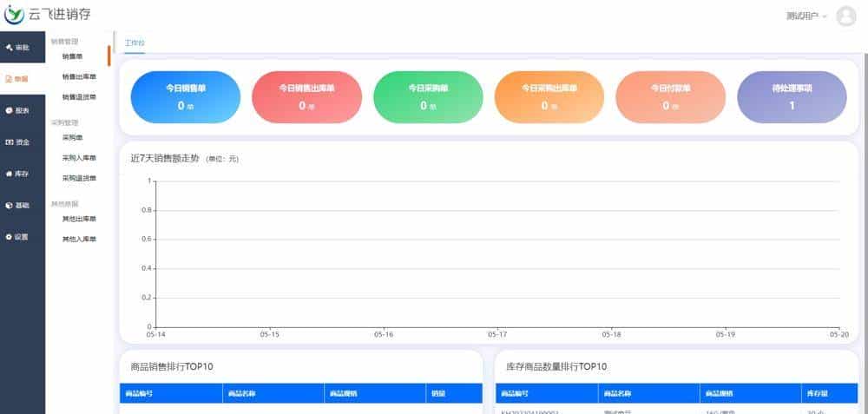Click the 库存量 column header
The width and height of the screenshot is (868, 414).
tap(829, 393)
